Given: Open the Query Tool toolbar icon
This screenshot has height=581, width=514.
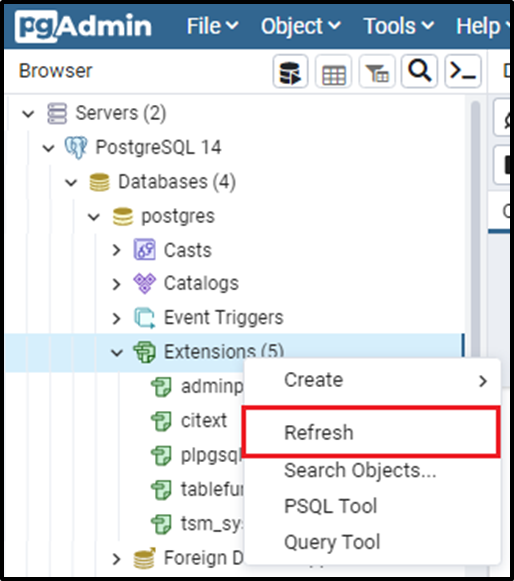Looking at the screenshot, I should [290, 71].
